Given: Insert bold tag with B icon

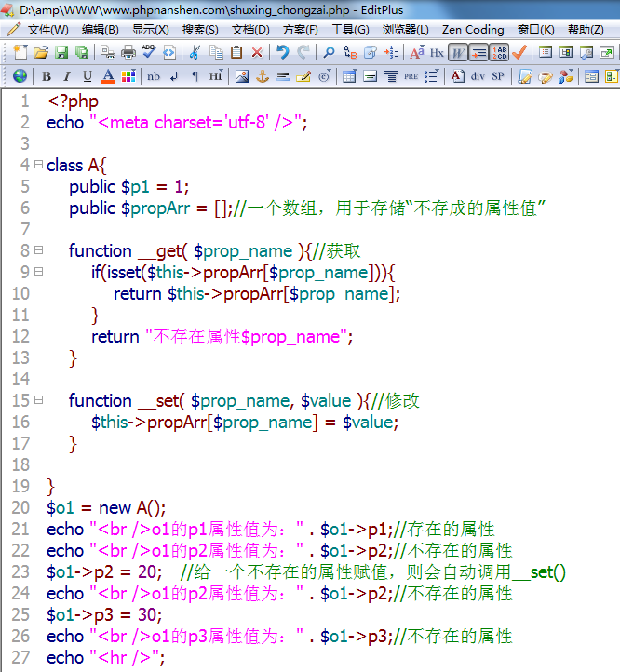Looking at the screenshot, I should (x=47, y=76).
